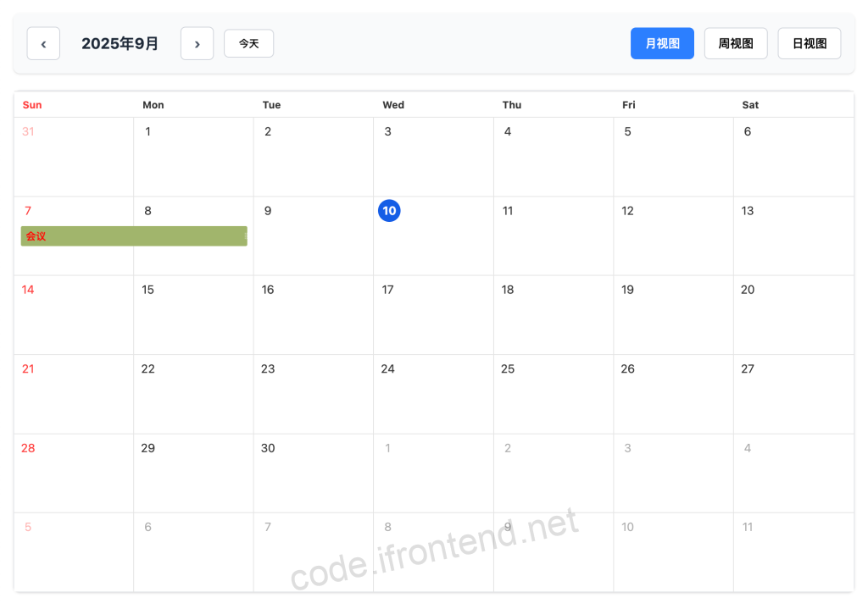Click the 2025年9月 title
Viewport: 868px width, 609px height.
click(120, 43)
